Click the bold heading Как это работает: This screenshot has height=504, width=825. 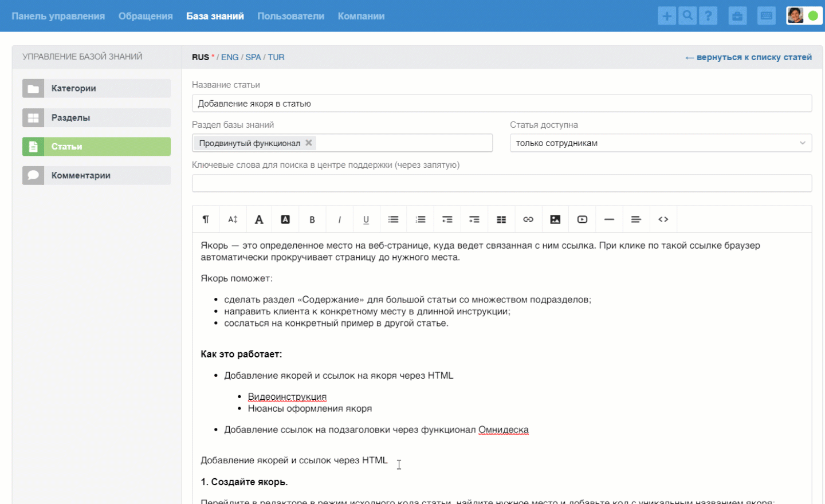coord(241,354)
